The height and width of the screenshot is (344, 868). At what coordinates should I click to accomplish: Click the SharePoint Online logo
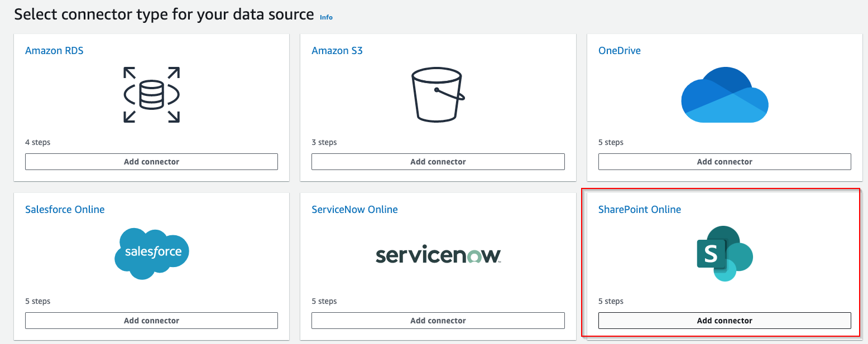(725, 254)
